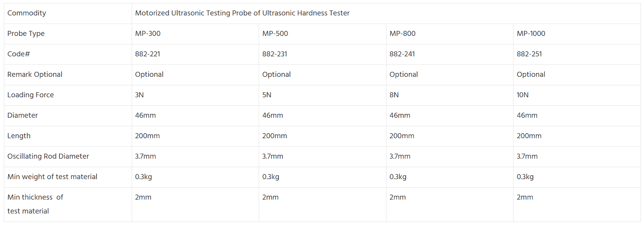Click code number 882-221
644x227 pixels.
click(147, 54)
